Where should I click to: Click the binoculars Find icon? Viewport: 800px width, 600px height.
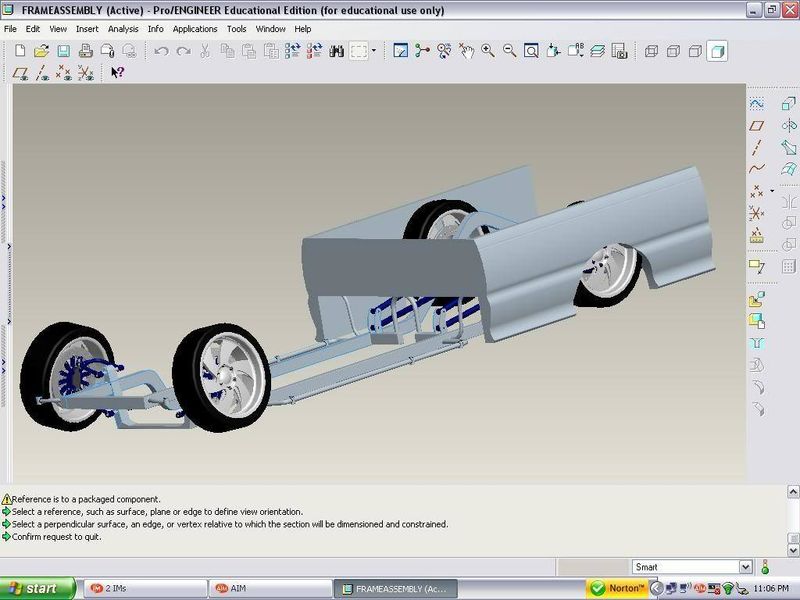click(337, 51)
